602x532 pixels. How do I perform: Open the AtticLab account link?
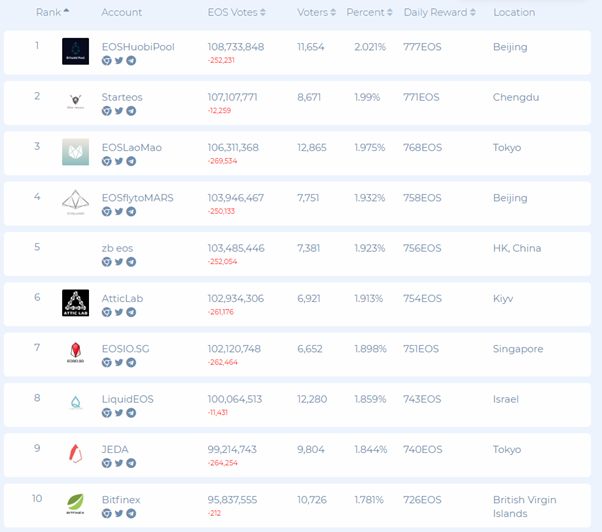[x=122, y=298]
